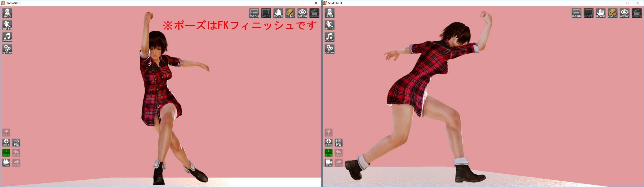Click the undo arrow in right window
Screen dimensions: 644x187
[x=339, y=152]
